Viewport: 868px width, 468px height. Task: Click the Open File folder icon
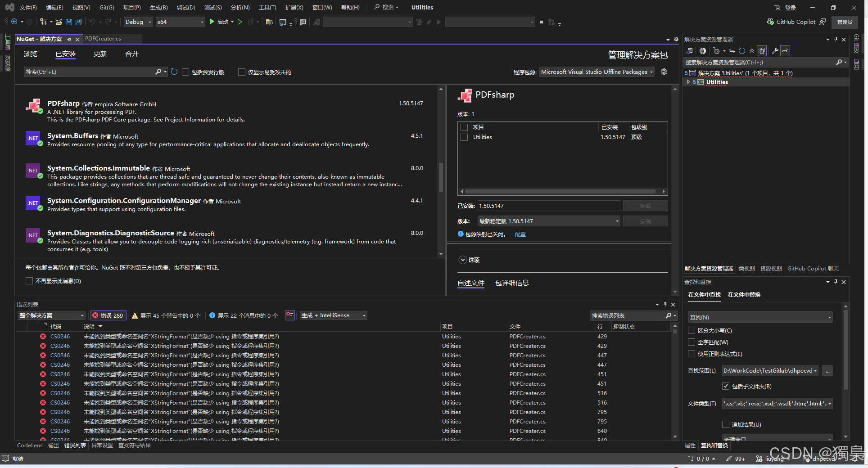59,22
